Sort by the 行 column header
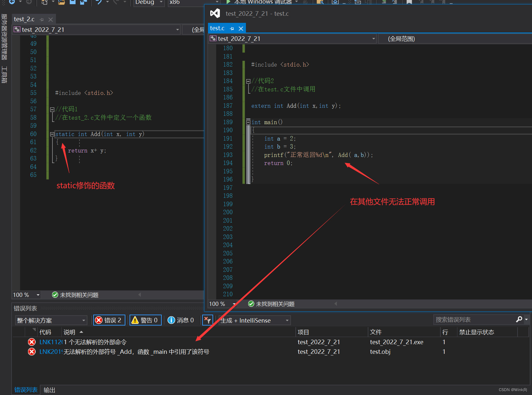This screenshot has width=532, height=395. point(449,332)
